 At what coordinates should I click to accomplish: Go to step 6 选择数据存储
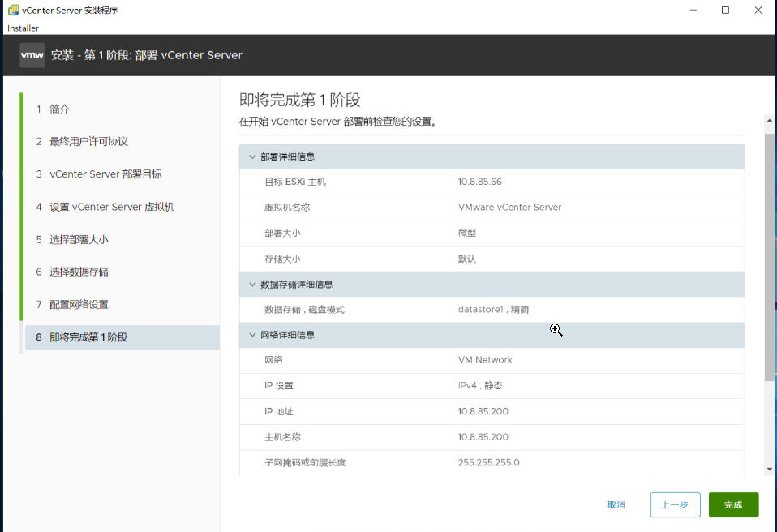[72, 272]
